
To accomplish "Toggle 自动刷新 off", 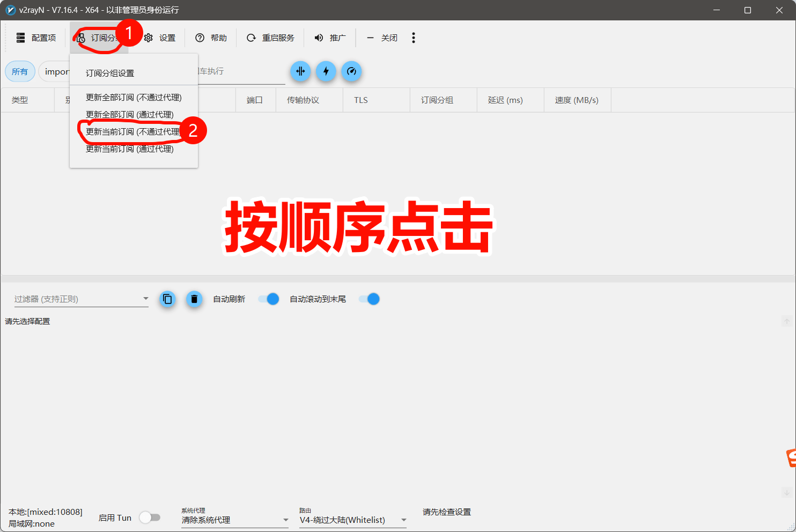I will [x=268, y=299].
